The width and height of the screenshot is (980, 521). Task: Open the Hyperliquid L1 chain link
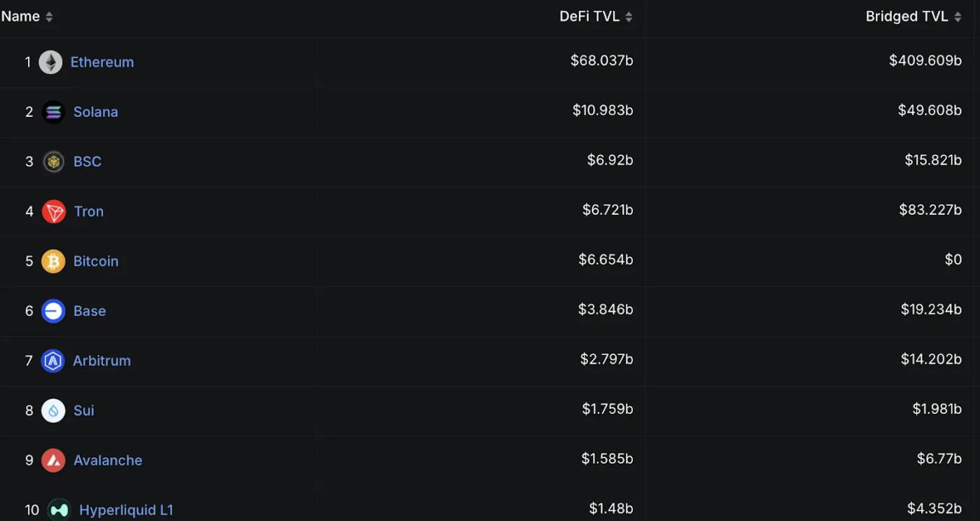[126, 510]
